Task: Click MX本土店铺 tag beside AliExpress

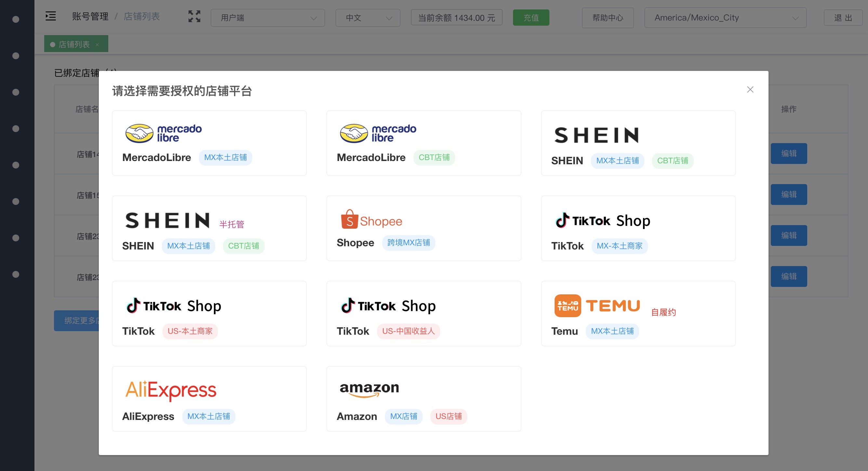Action: (209, 416)
